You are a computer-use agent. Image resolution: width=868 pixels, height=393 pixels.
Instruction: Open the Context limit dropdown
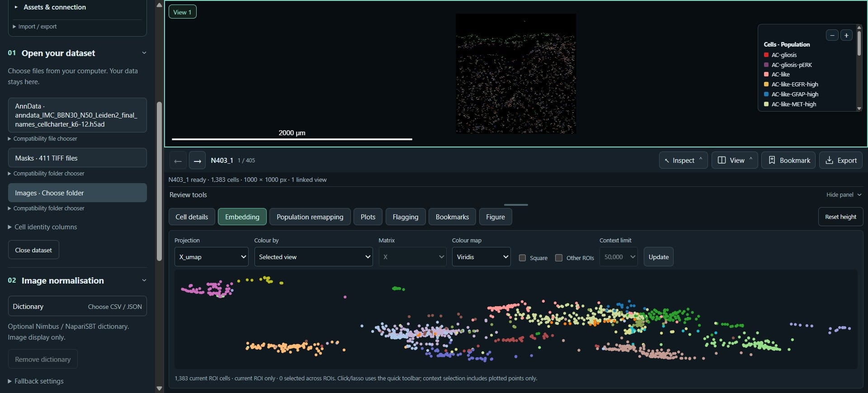618,257
